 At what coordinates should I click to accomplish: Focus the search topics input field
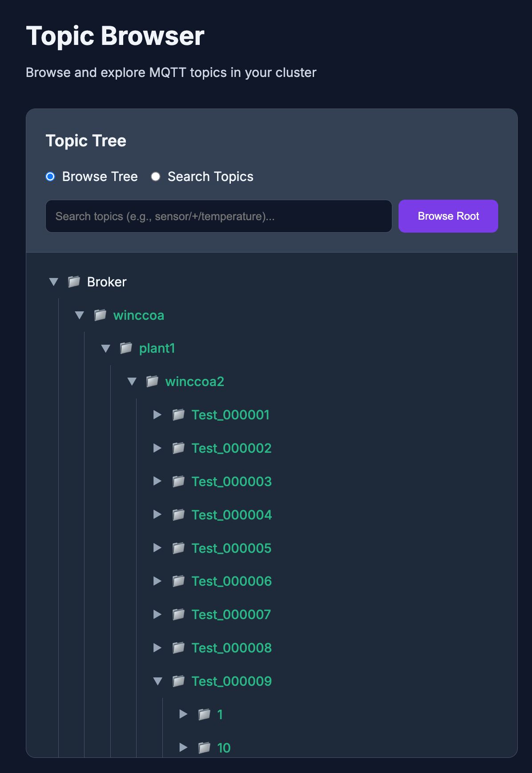pos(218,216)
